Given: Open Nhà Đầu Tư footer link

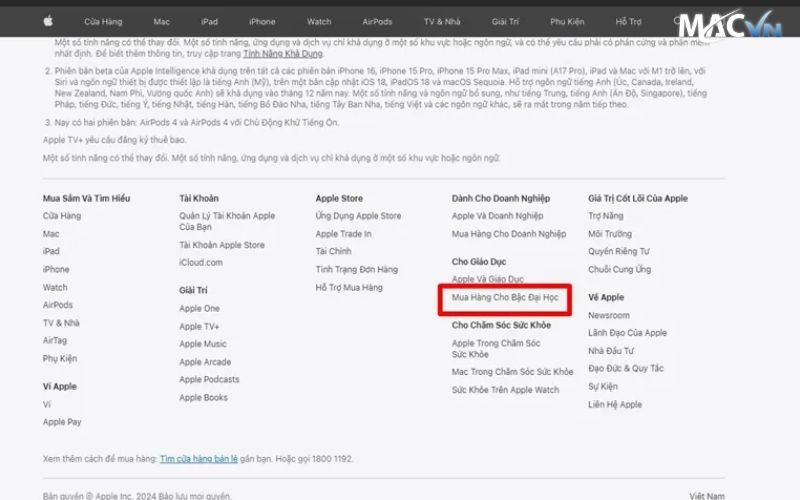Looking at the screenshot, I should point(611,351).
